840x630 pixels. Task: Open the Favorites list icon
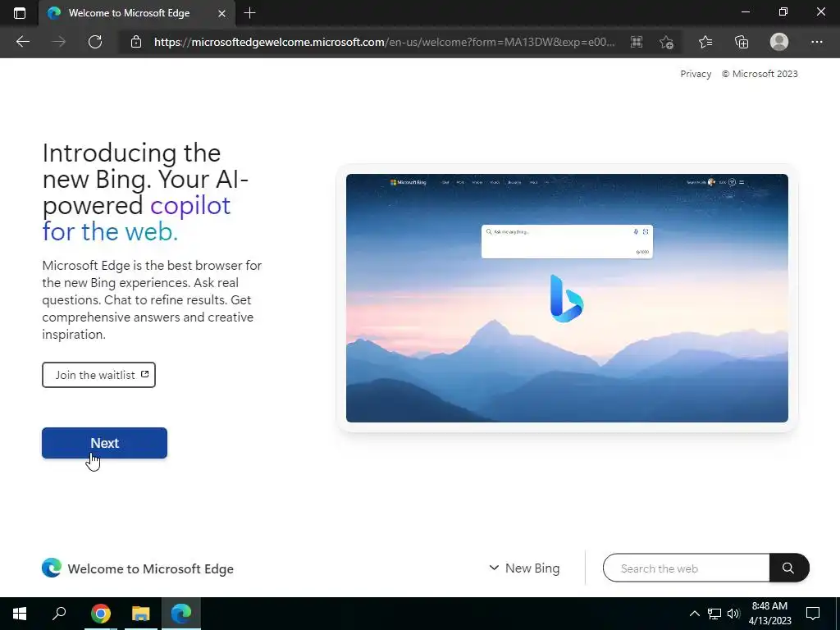pyautogui.click(x=705, y=42)
